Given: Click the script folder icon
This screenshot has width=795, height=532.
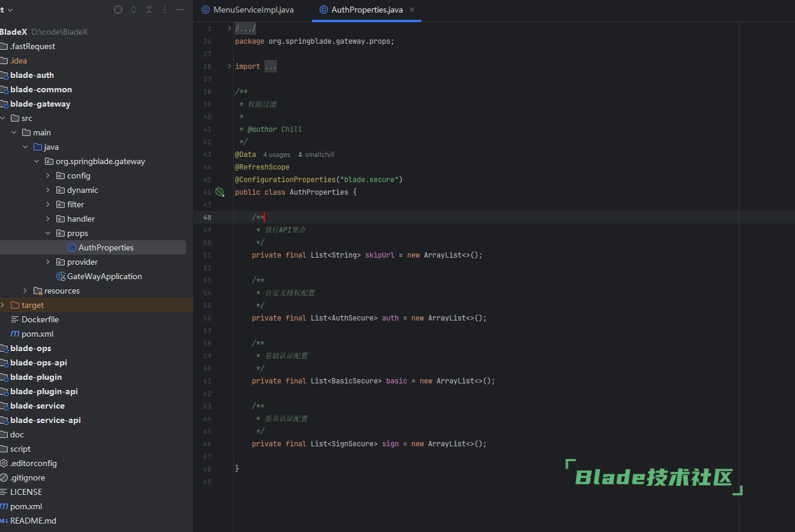Looking at the screenshot, I should (4, 449).
